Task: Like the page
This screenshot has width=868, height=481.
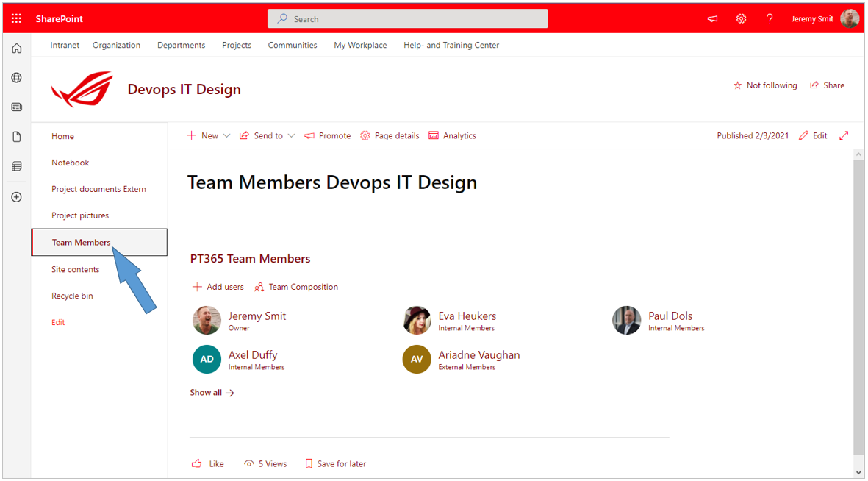Action: click(207, 464)
